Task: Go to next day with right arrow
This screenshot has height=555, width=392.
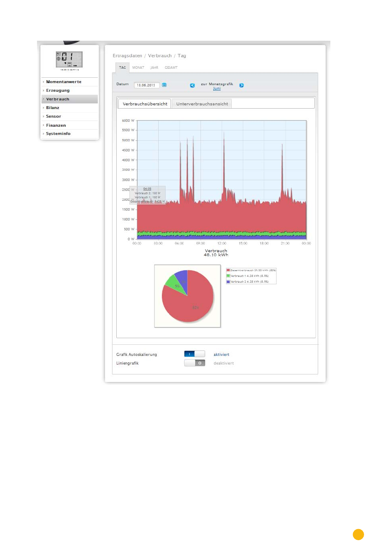Action: point(242,86)
